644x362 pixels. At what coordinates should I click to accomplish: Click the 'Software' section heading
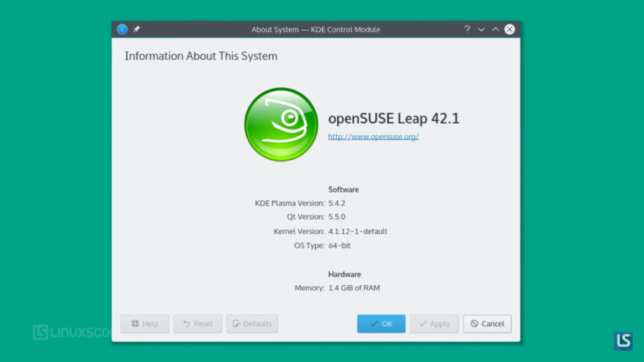coord(343,190)
